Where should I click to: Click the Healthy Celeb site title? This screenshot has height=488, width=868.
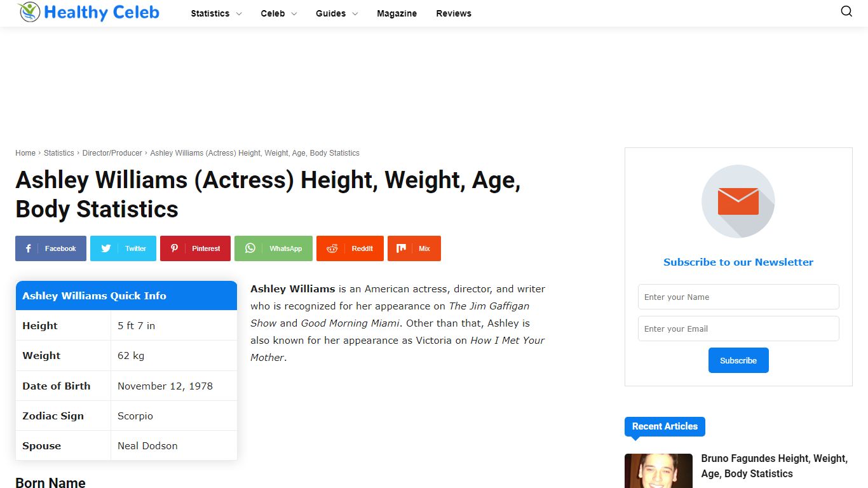click(x=102, y=12)
